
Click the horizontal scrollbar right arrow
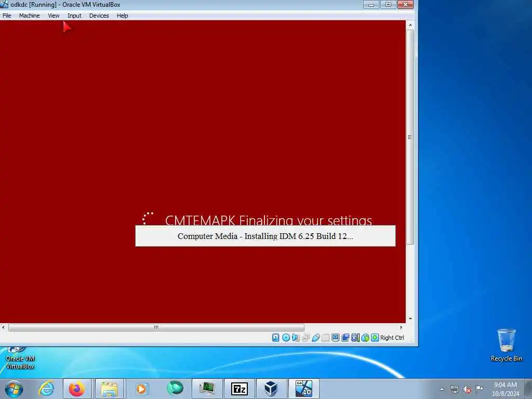[402, 327]
